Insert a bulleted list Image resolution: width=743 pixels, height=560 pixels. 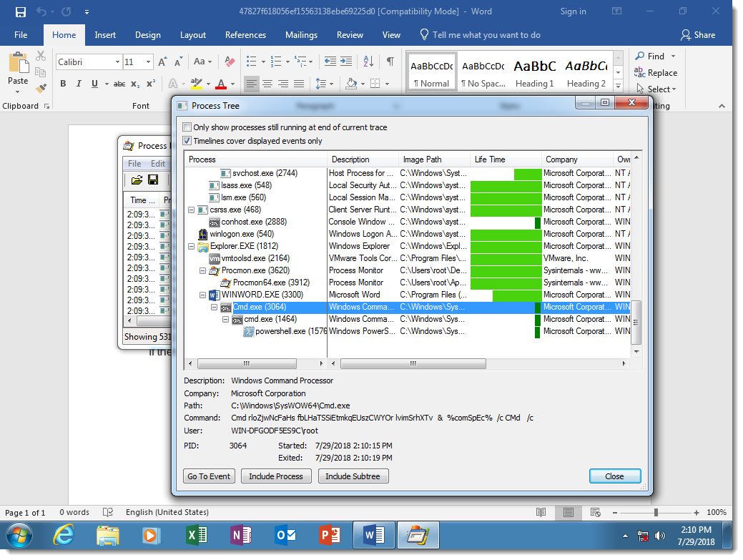point(252,62)
